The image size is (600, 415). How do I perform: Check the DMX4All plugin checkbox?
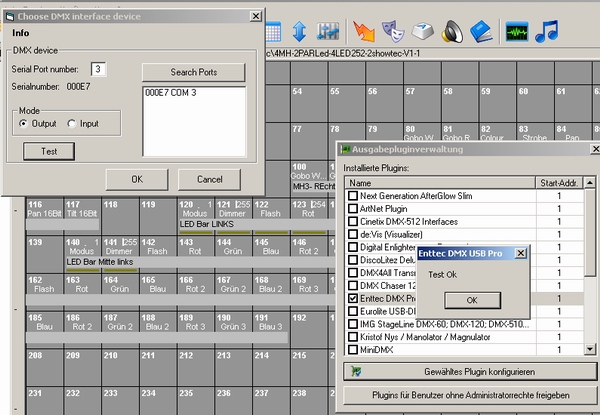point(352,273)
